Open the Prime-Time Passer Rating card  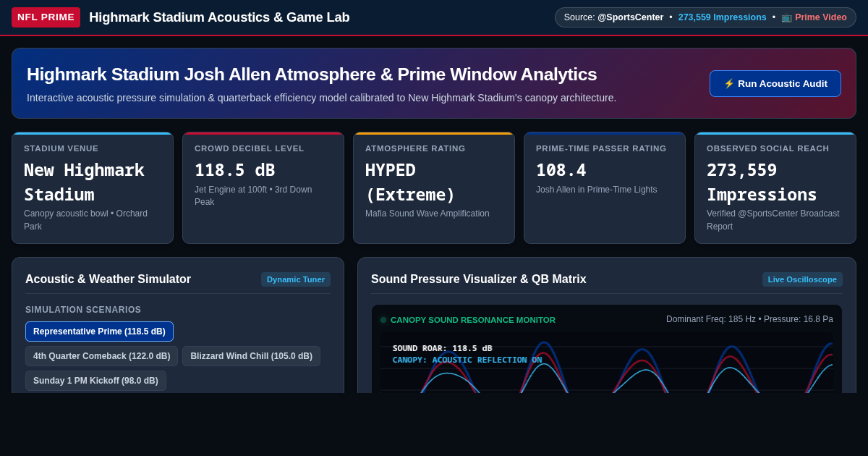605,188
